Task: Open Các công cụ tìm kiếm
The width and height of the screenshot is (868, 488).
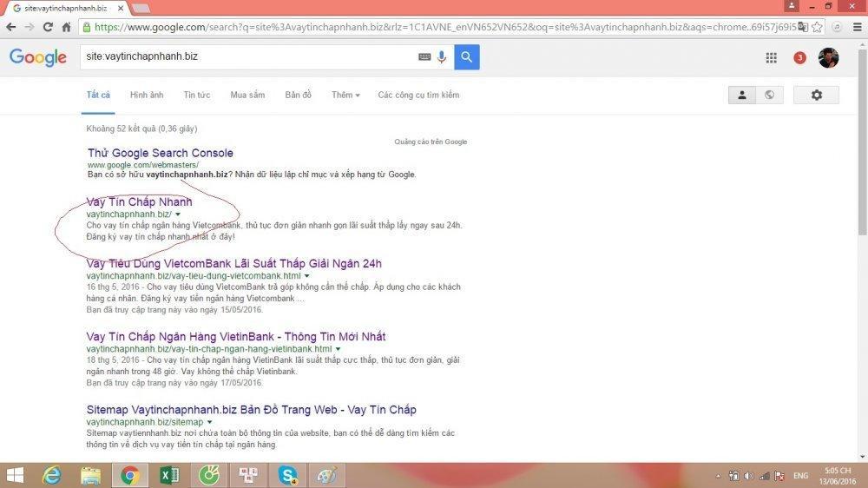Action: (x=418, y=95)
